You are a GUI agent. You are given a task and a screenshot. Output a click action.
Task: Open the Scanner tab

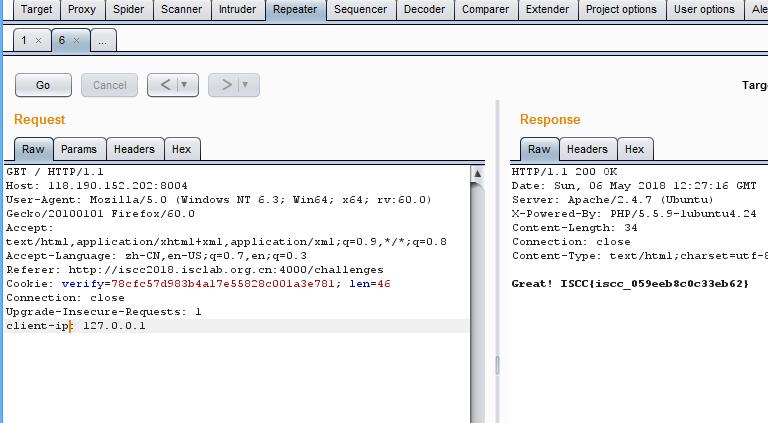coord(182,9)
